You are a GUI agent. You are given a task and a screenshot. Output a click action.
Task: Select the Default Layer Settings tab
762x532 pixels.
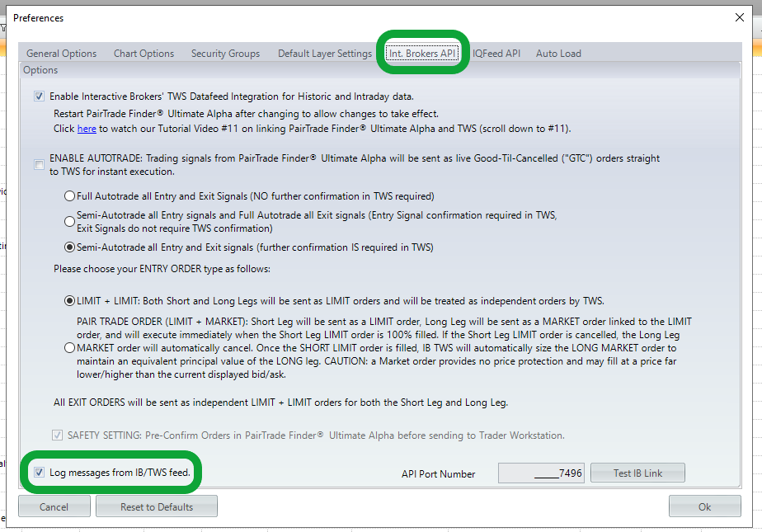[325, 54]
